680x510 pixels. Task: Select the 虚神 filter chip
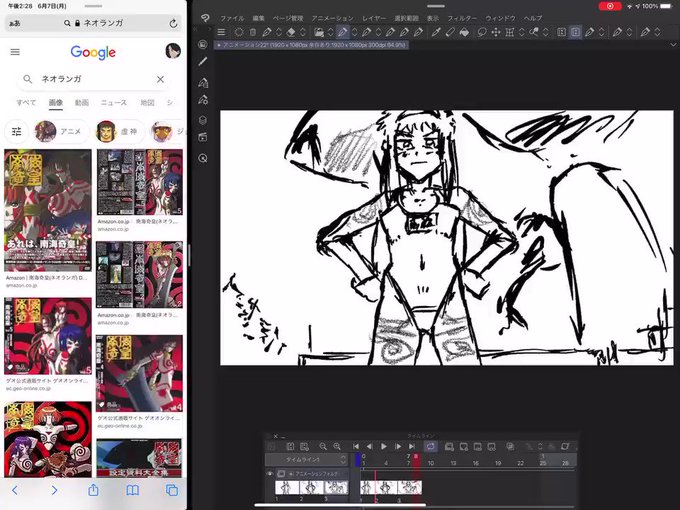119,131
